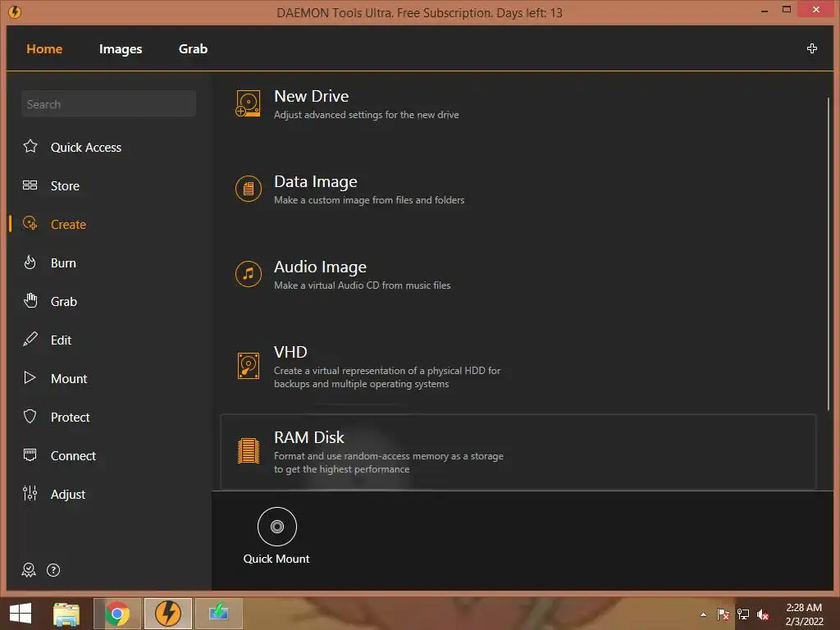Viewport: 840px width, 630px height.
Task: Select the Create label in sidebar
Action: [x=68, y=225]
